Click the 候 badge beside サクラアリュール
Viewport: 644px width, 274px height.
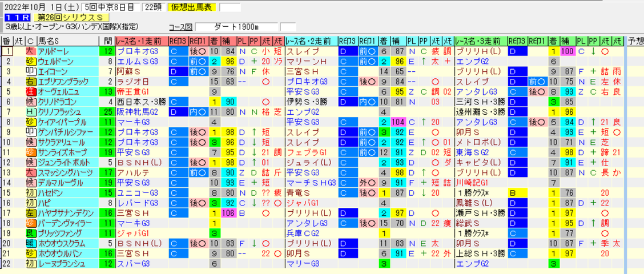tap(30, 143)
